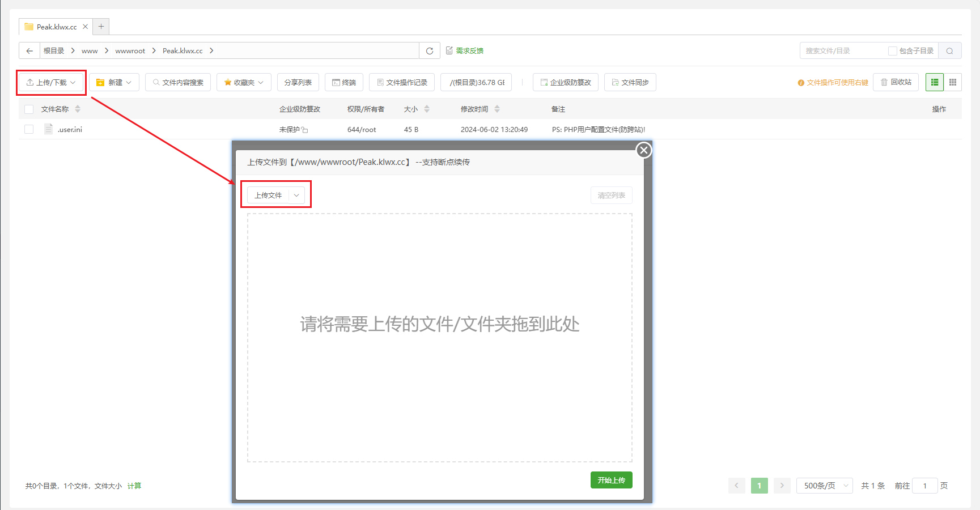Viewport: 980px width, 510px height.
Task: Expand chevron after 根目录 breadcrumb
Action: (73, 50)
